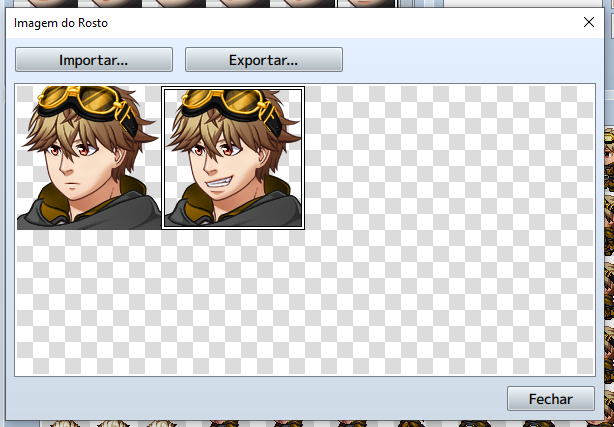Pick the empty slot below the grinning portrait
614x427 pixels.
point(233,301)
